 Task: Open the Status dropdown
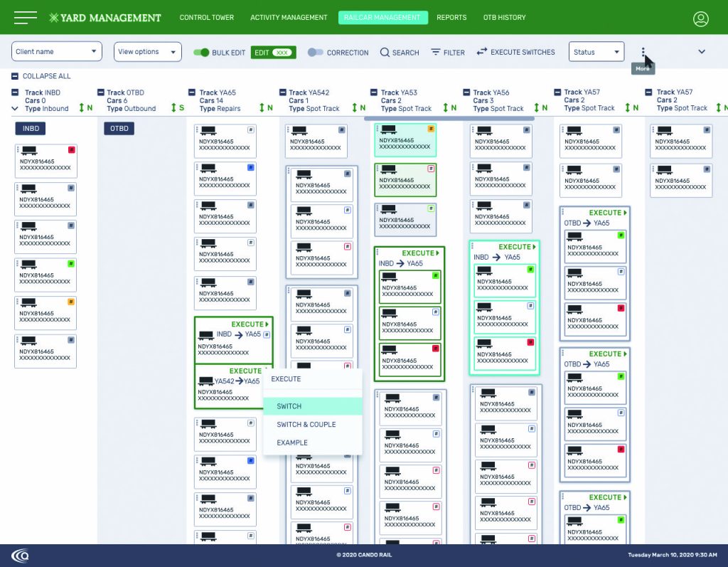click(596, 52)
